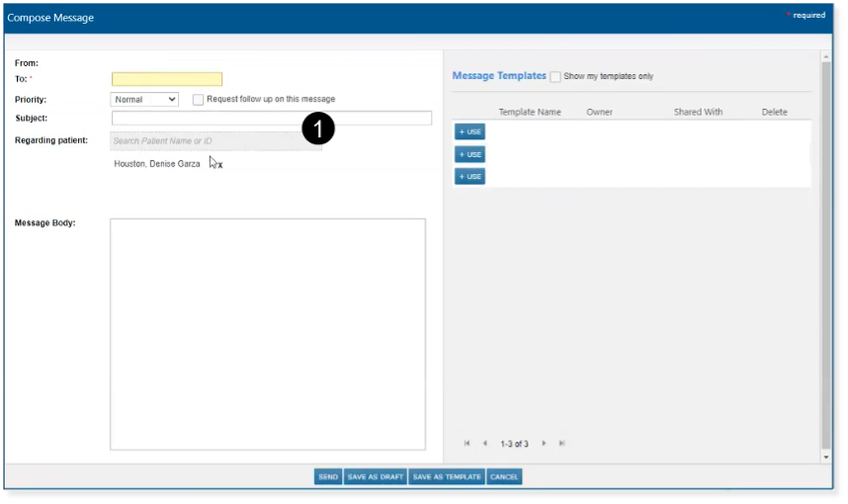Screen dimensions: 848x504
Task: Check Show my templates only
Action: pyautogui.click(x=555, y=77)
